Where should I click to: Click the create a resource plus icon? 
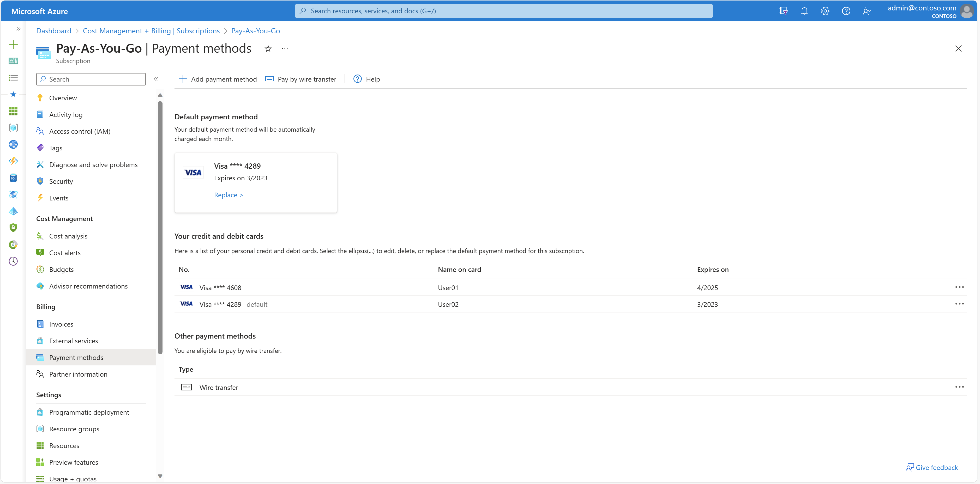pyautogui.click(x=13, y=45)
